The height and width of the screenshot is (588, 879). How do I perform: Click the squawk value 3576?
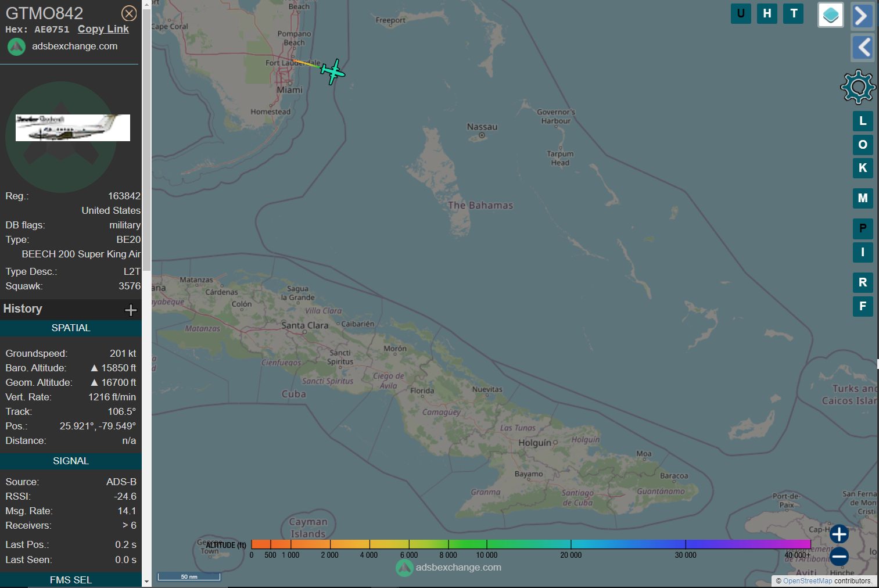coord(130,286)
